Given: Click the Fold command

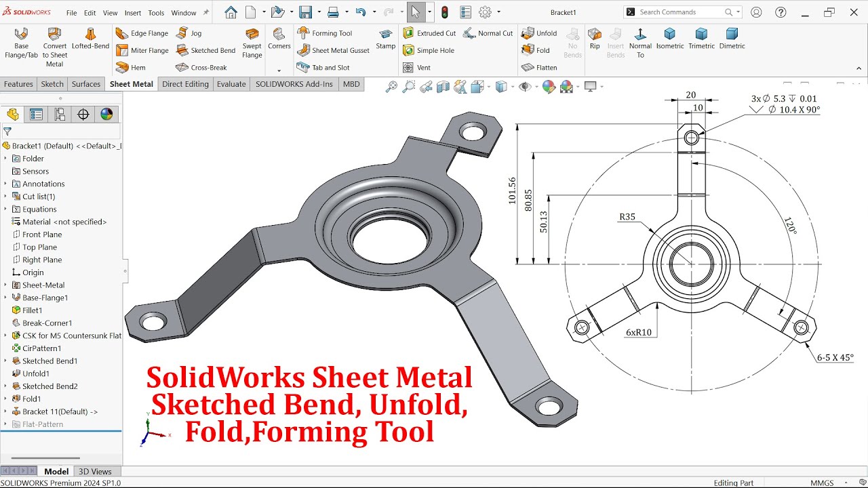Looking at the screenshot, I should (x=536, y=50).
